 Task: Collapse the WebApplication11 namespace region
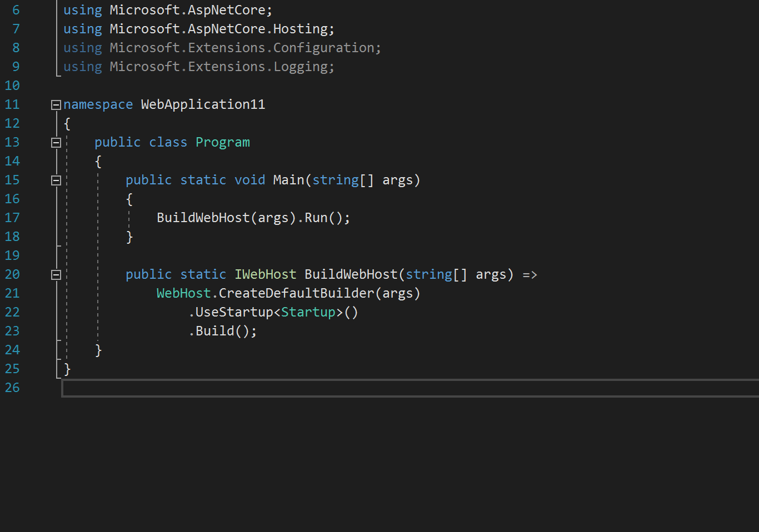pos(55,104)
